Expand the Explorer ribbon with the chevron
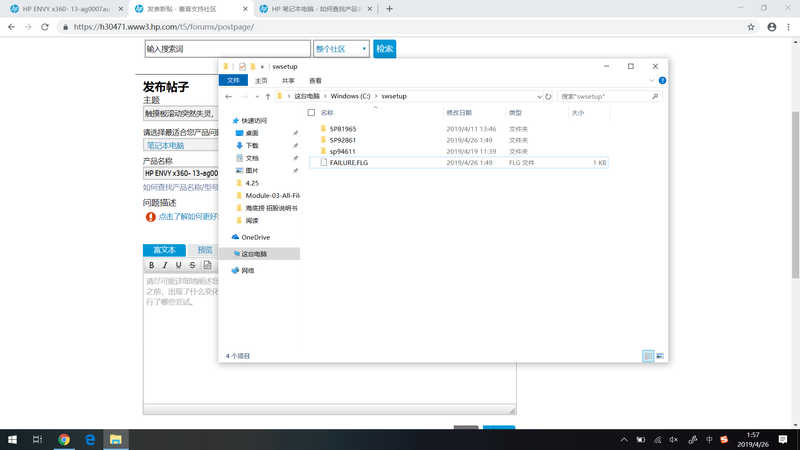800x450 pixels. click(x=651, y=81)
